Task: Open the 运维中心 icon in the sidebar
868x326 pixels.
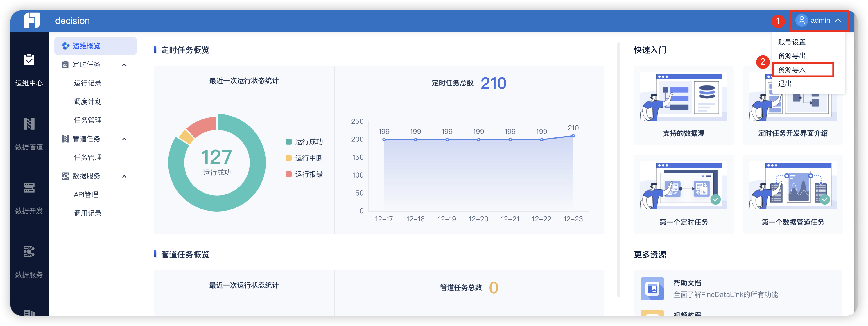Action: [x=30, y=60]
